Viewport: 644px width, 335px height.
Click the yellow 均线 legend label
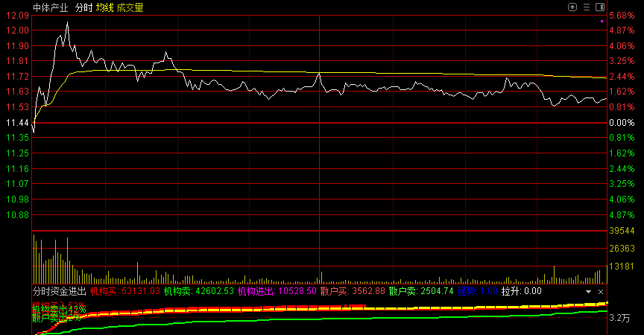[104, 7]
